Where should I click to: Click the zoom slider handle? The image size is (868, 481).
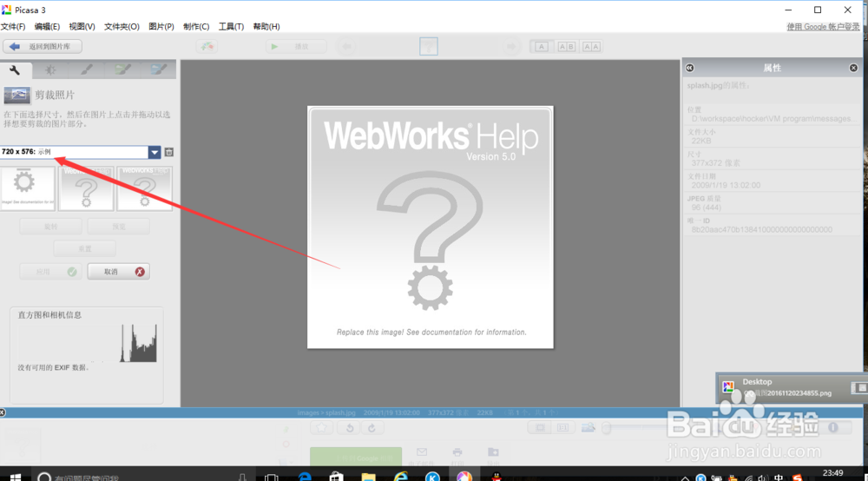(x=608, y=428)
